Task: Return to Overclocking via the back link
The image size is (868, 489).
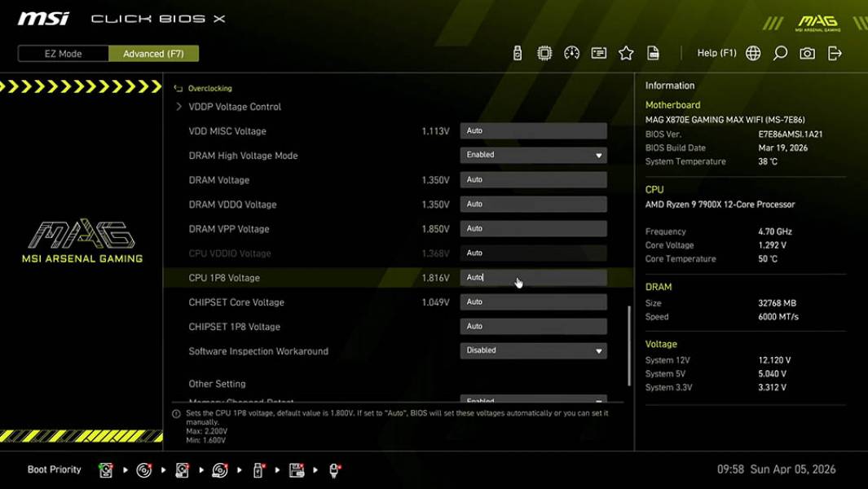Action: point(209,88)
